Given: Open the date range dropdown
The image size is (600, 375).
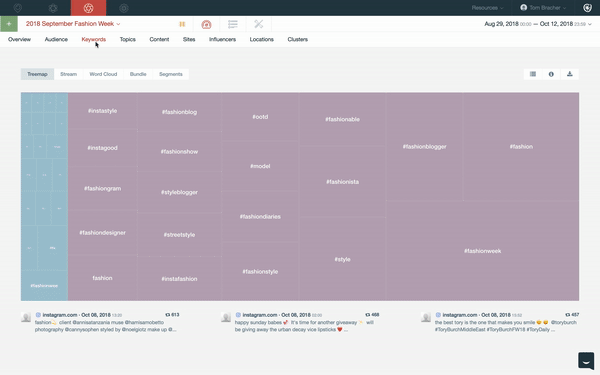Looking at the screenshot, I should (538, 24).
